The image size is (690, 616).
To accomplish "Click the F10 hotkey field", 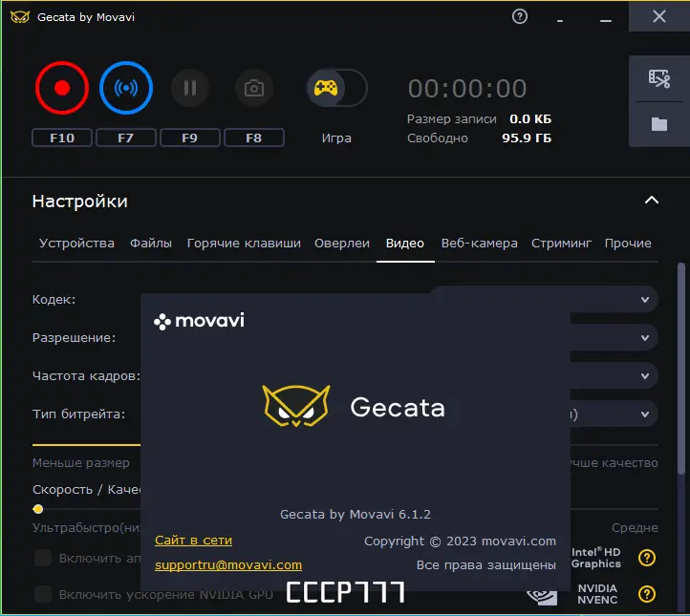I will 62,138.
